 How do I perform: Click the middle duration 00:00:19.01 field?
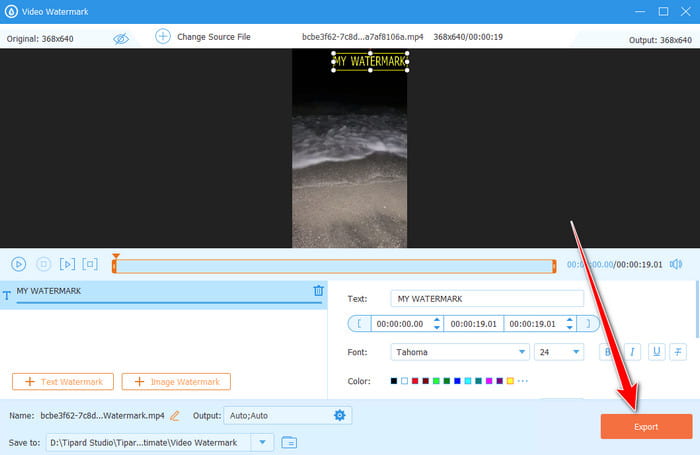473,324
